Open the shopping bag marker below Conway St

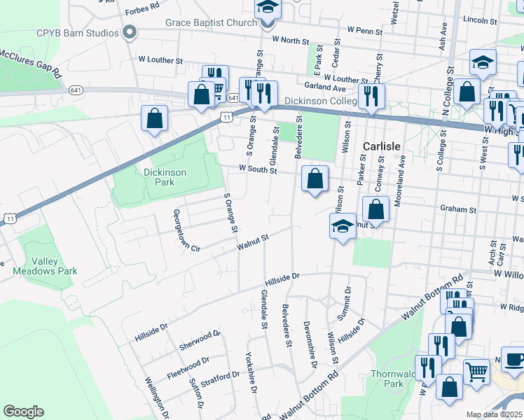click(x=375, y=211)
